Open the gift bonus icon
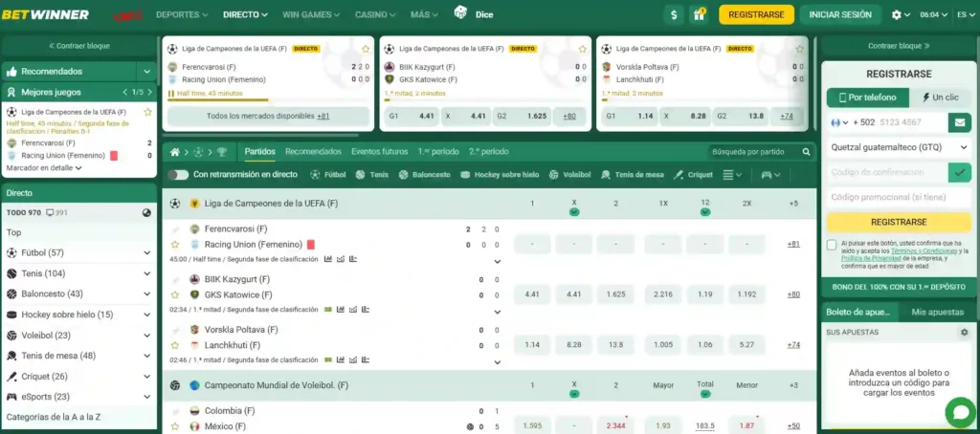This screenshot has height=434, width=980. (698, 15)
